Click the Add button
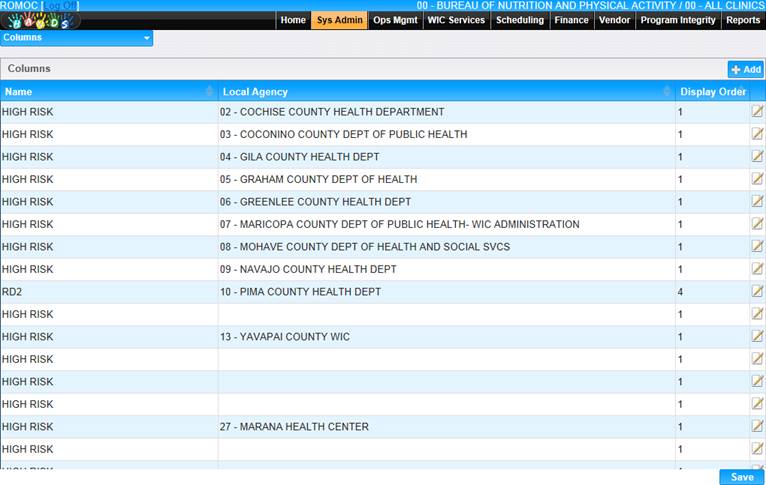Screen dimensions: 766x485 [746, 69]
